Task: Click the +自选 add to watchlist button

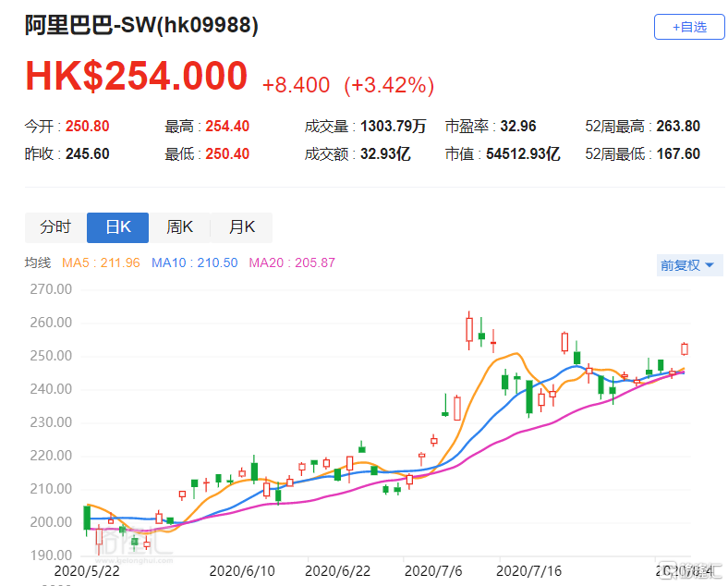Action: (x=689, y=27)
